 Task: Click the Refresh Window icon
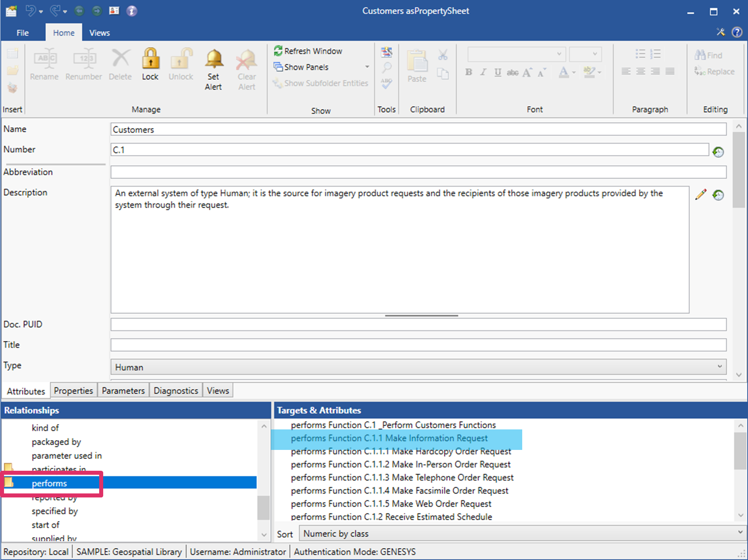pyautogui.click(x=278, y=51)
